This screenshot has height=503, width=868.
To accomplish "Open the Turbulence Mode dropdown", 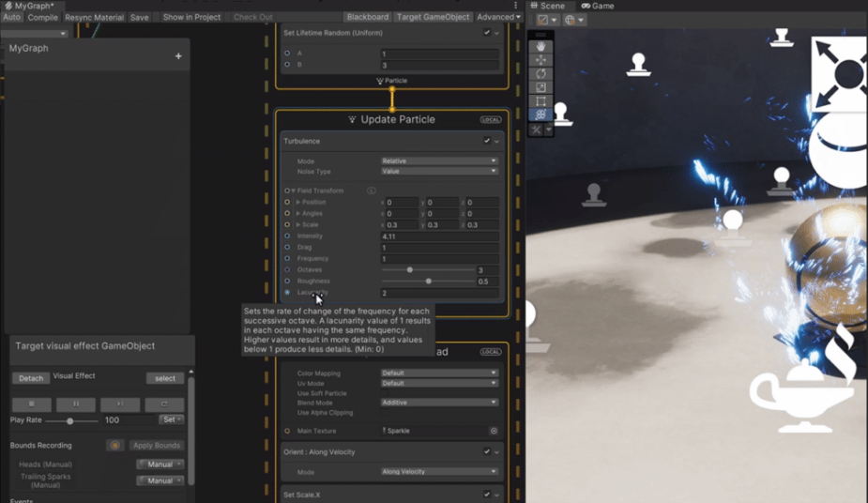I will pos(439,161).
